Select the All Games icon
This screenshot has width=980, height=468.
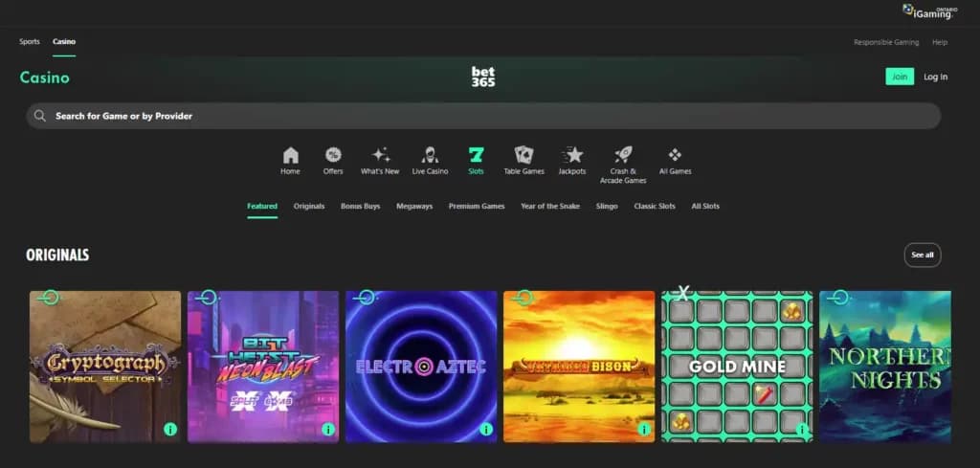tap(675, 155)
